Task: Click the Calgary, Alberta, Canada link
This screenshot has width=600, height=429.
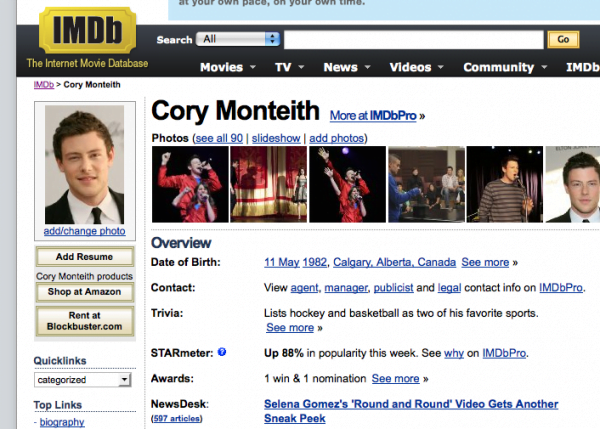Action: click(395, 262)
